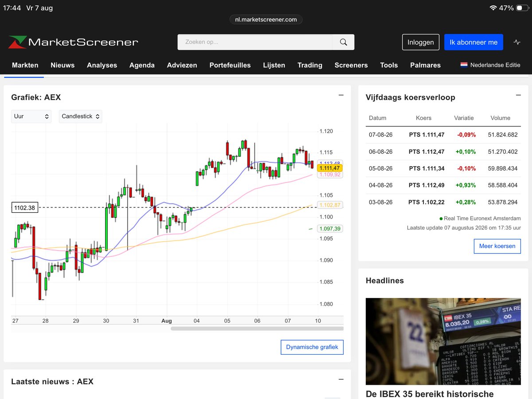This screenshot has height=399, width=532.
Task: Click the 1.097,39 green indicator label
Action: (x=329, y=229)
